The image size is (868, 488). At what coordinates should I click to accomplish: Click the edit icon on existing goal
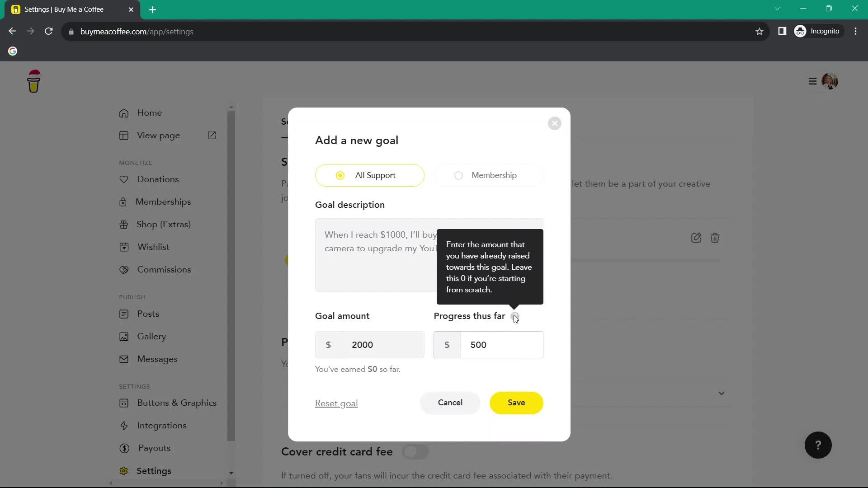(x=696, y=237)
